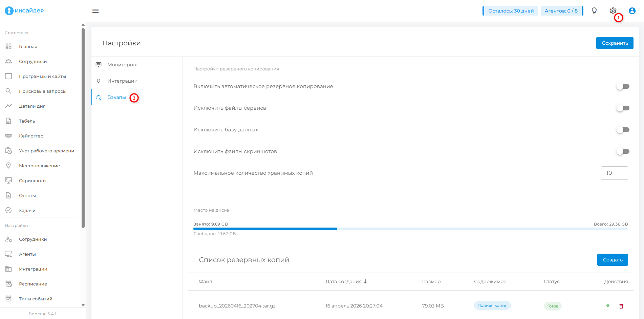Click the hamburger menu icon
Viewport: 644px width, 319px height.
pyautogui.click(x=95, y=11)
